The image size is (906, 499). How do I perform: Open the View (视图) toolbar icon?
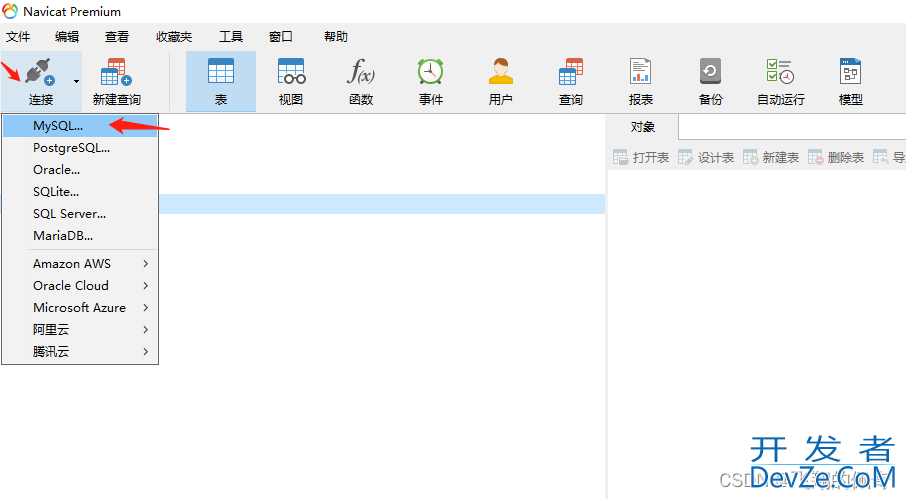[x=291, y=72]
